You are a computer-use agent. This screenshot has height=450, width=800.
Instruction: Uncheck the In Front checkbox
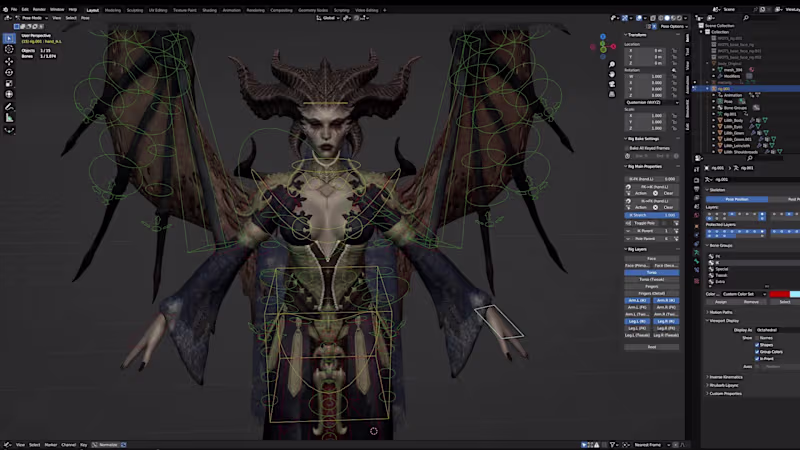[757, 359]
